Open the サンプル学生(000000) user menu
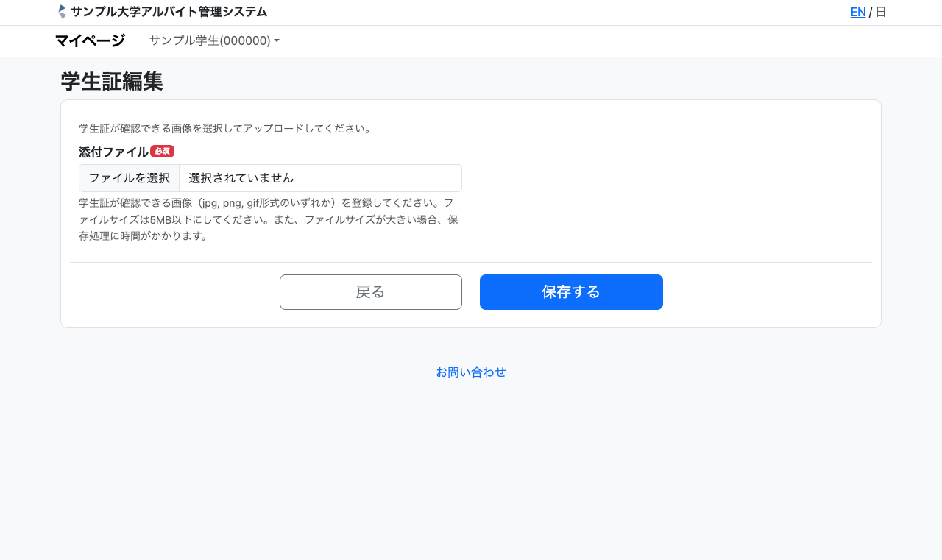The width and height of the screenshot is (942, 560). [x=210, y=40]
